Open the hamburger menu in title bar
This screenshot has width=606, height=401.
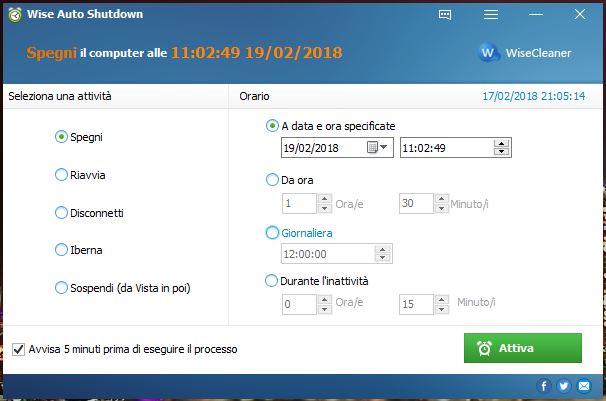pyautogui.click(x=490, y=15)
